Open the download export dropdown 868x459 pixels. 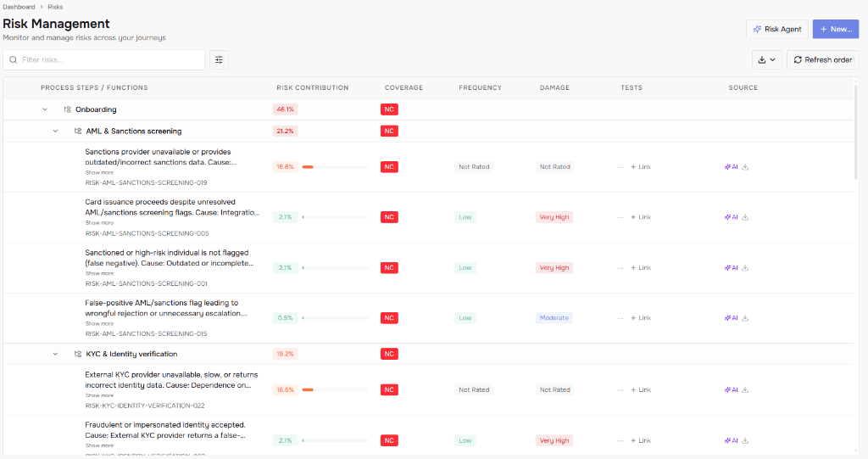pyautogui.click(x=766, y=60)
